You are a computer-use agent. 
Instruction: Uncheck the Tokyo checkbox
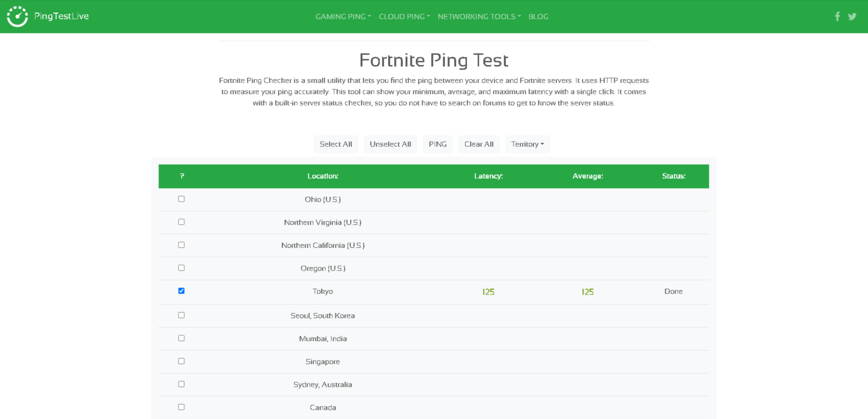click(x=181, y=291)
